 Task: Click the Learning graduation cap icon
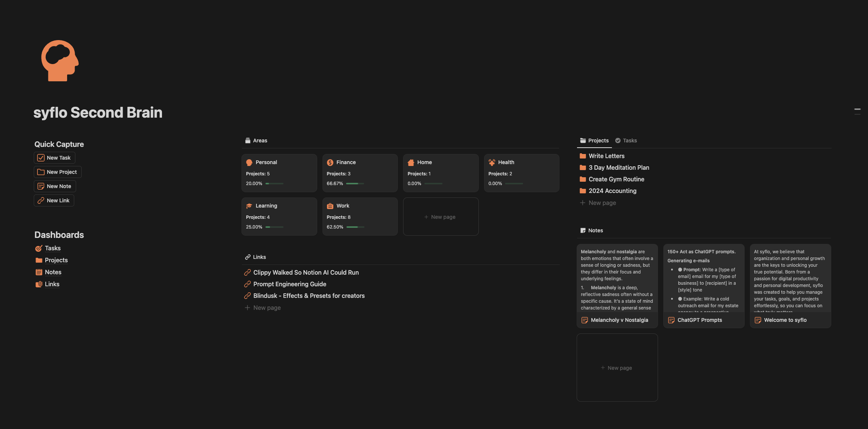[249, 206]
